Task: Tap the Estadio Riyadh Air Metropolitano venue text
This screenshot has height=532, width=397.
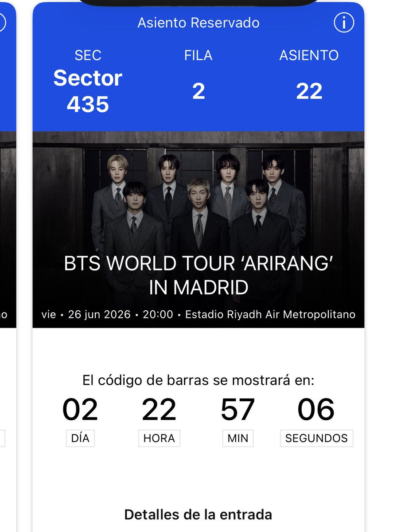Action: (270, 314)
